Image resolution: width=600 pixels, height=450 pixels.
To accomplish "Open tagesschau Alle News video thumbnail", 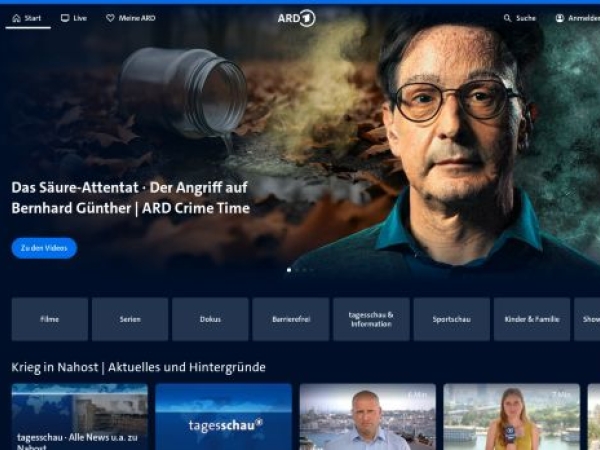I will [x=80, y=417].
